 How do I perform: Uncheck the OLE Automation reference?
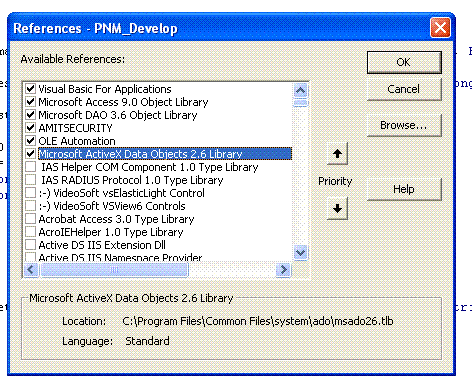31,141
